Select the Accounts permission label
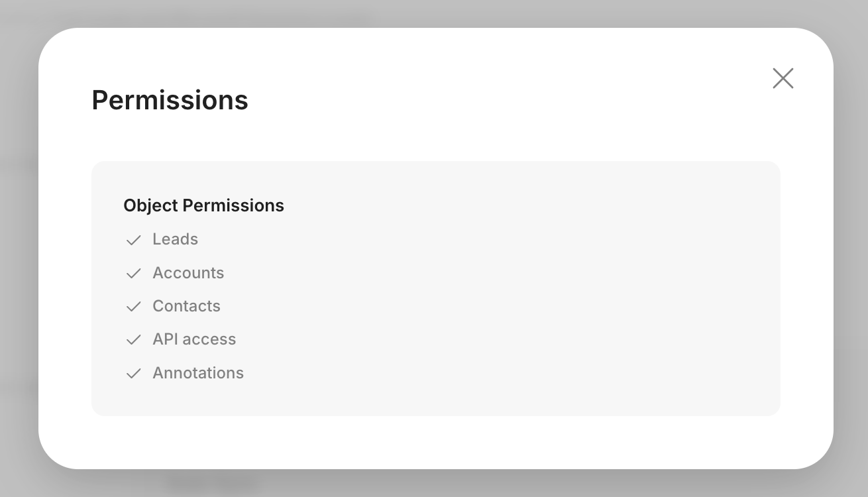 188,273
